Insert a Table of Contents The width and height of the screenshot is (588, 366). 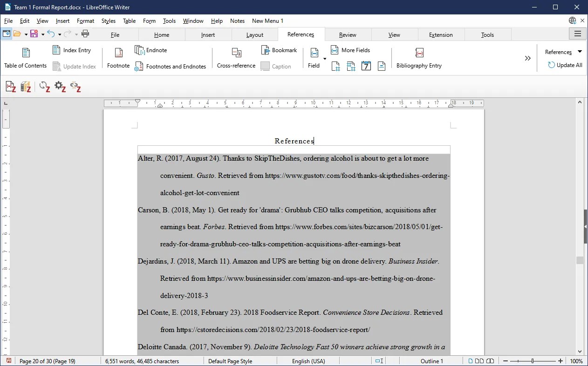(25, 57)
